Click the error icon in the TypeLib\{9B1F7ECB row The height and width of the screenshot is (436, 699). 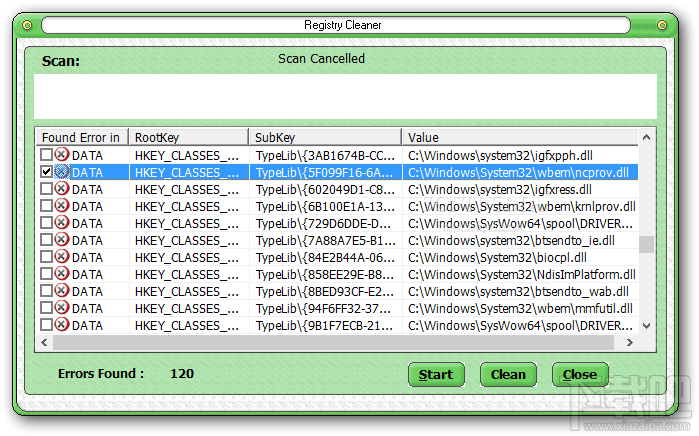(x=62, y=324)
